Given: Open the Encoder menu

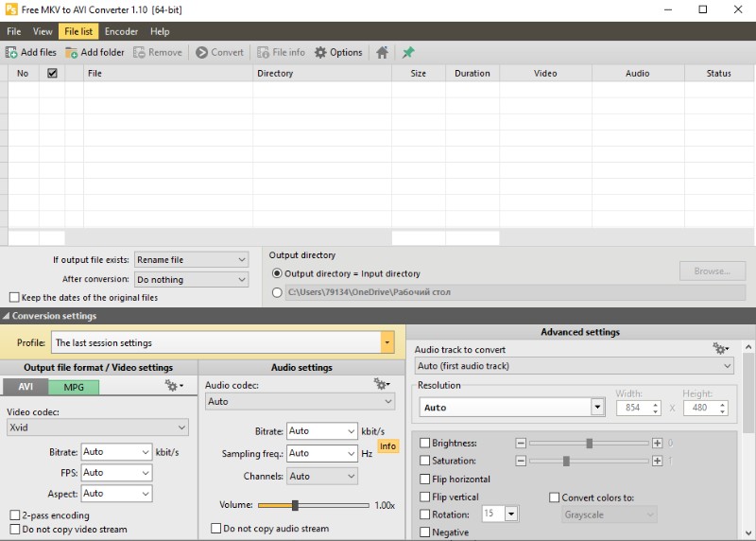Looking at the screenshot, I should (x=121, y=31).
